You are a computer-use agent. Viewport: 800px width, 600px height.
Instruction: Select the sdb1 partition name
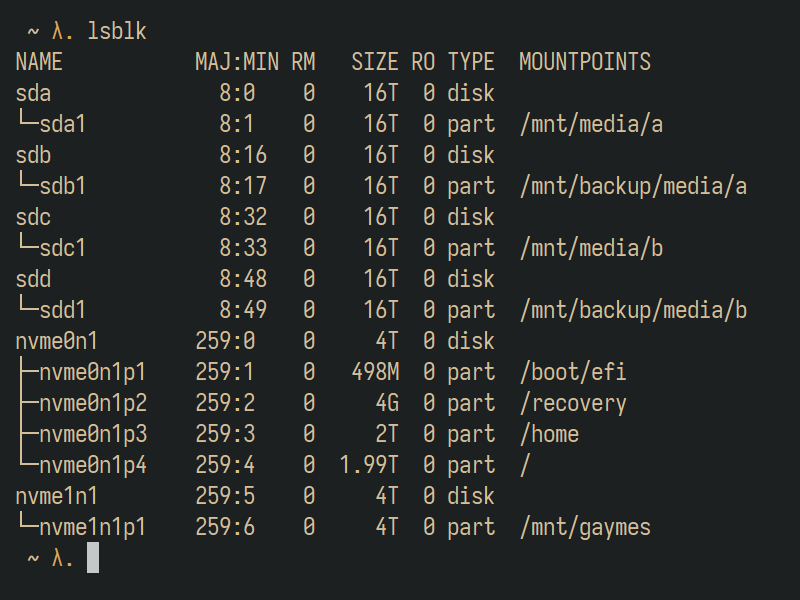(63, 186)
